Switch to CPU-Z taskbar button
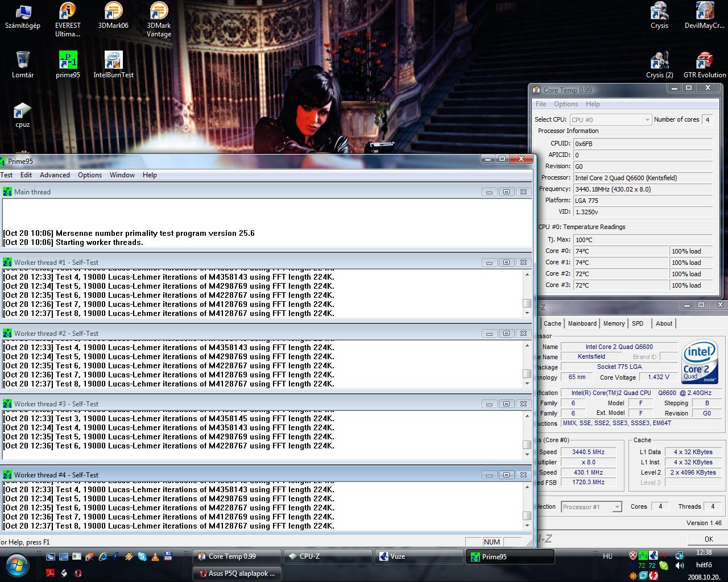 329,556
